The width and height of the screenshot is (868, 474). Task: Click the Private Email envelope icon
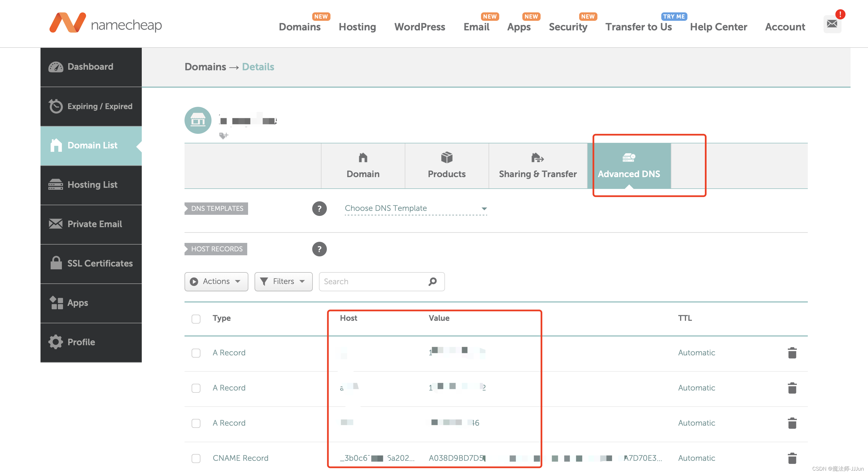(x=56, y=224)
